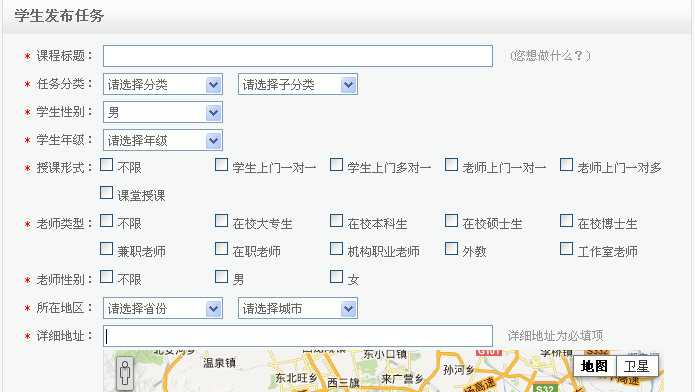Image resolution: width=695 pixels, height=392 pixels.
Task: Open the 请选择年级 grade dropdown
Action: tap(163, 140)
